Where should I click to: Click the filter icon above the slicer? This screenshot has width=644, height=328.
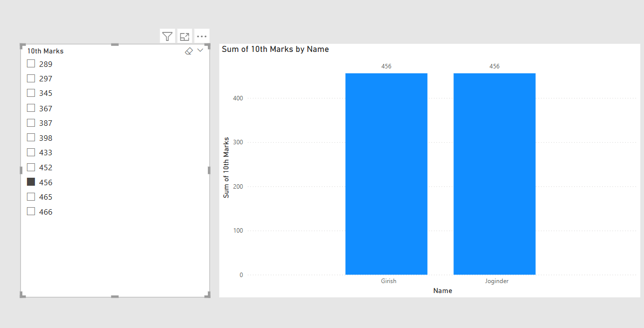167,35
